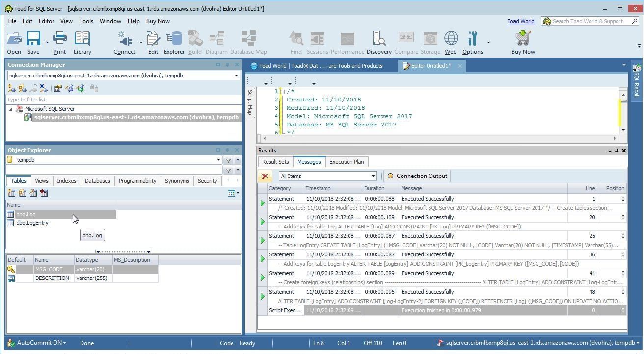
Task: Open the Tools menu
Action: pyautogui.click(x=86, y=21)
